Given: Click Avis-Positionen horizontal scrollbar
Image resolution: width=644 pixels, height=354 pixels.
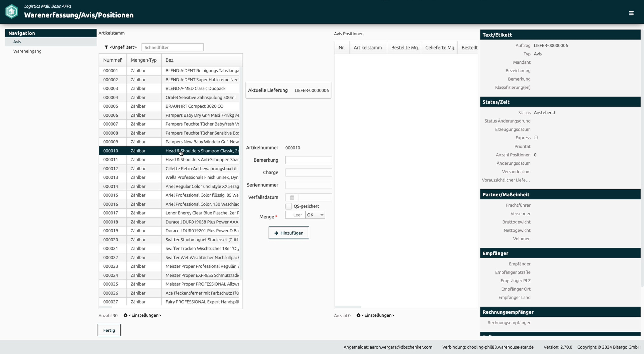Looking at the screenshot, I should point(347,307).
